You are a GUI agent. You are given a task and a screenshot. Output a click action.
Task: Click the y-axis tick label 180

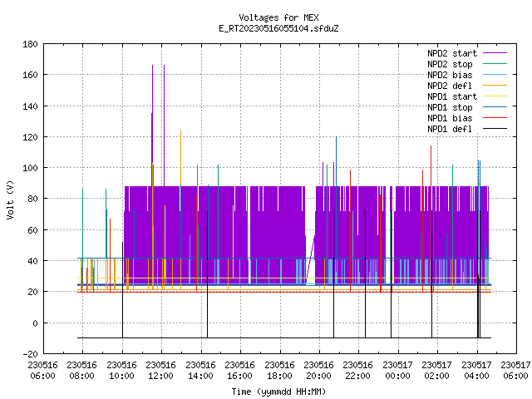tap(30, 44)
